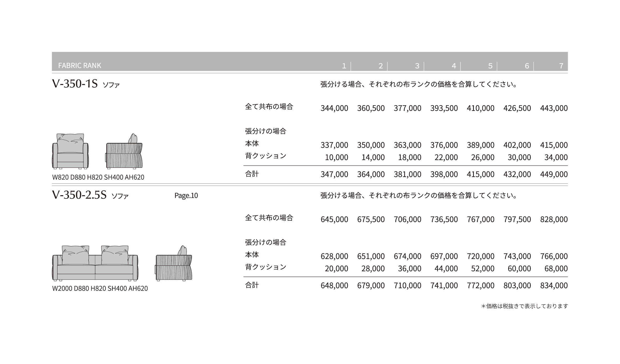Click 背クッション label in V-350-1S section
The height and width of the screenshot is (364, 620).
point(266,156)
